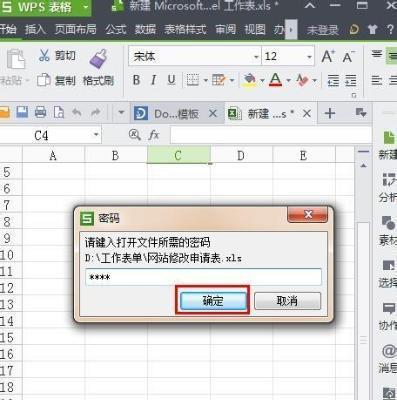Click the Save floppy disk icon
This screenshot has width=397, height=400.
[22, 112]
